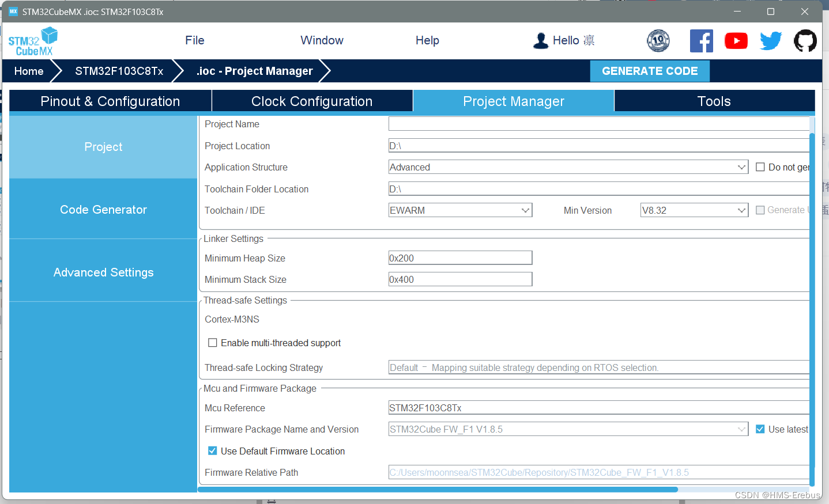Tick the Do not generate checkbox
This screenshot has width=829, height=504.
click(760, 167)
